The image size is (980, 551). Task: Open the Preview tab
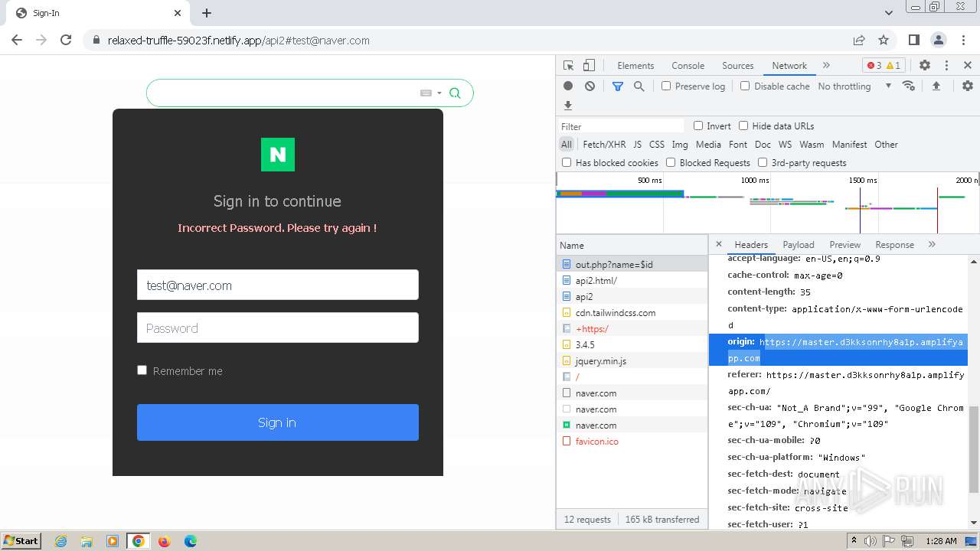[x=844, y=245]
